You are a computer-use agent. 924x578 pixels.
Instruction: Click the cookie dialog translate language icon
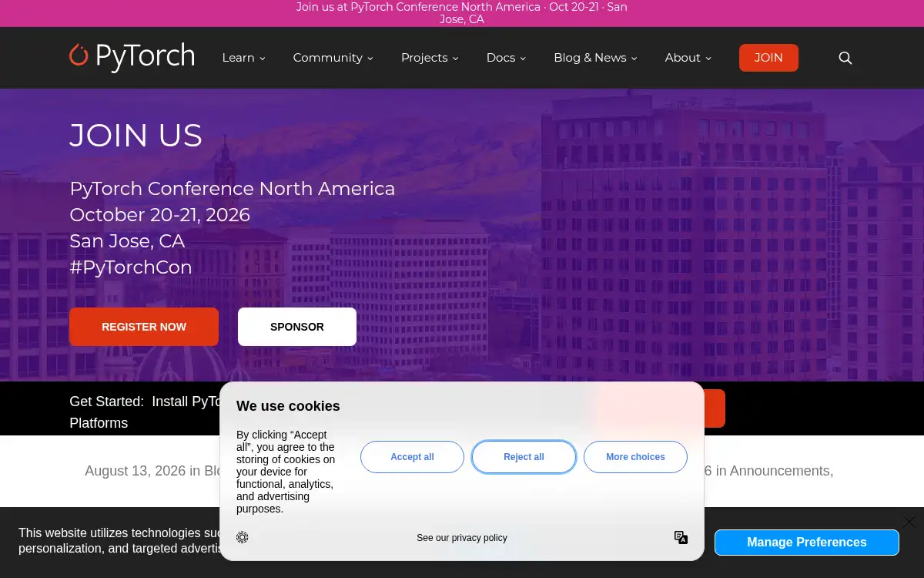[681, 537]
